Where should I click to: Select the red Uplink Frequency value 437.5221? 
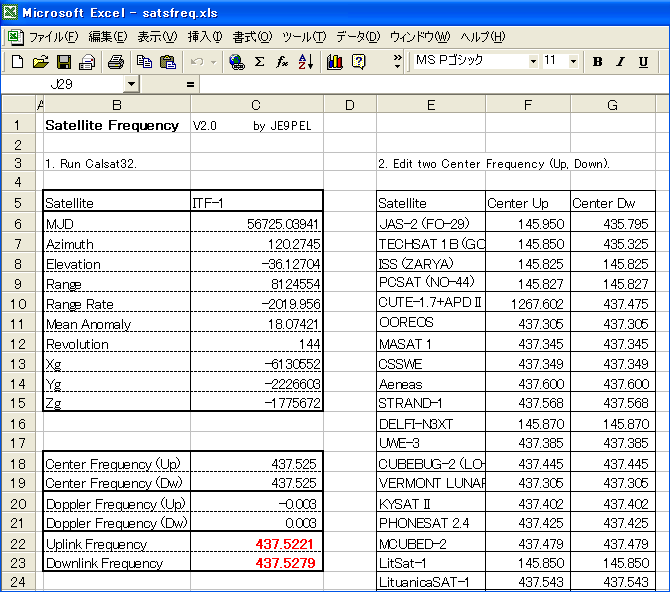256,544
